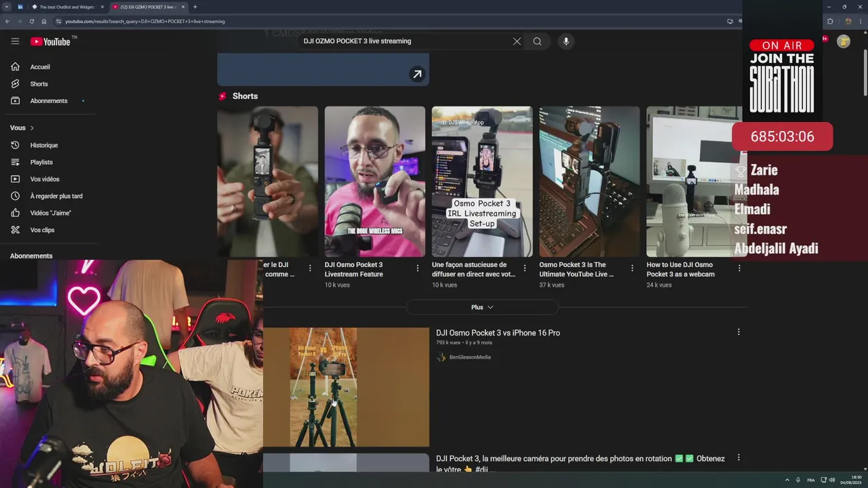Open options for the Ultimate YouTube Live short
Viewport: 868px width, 488px height.
[x=632, y=268]
